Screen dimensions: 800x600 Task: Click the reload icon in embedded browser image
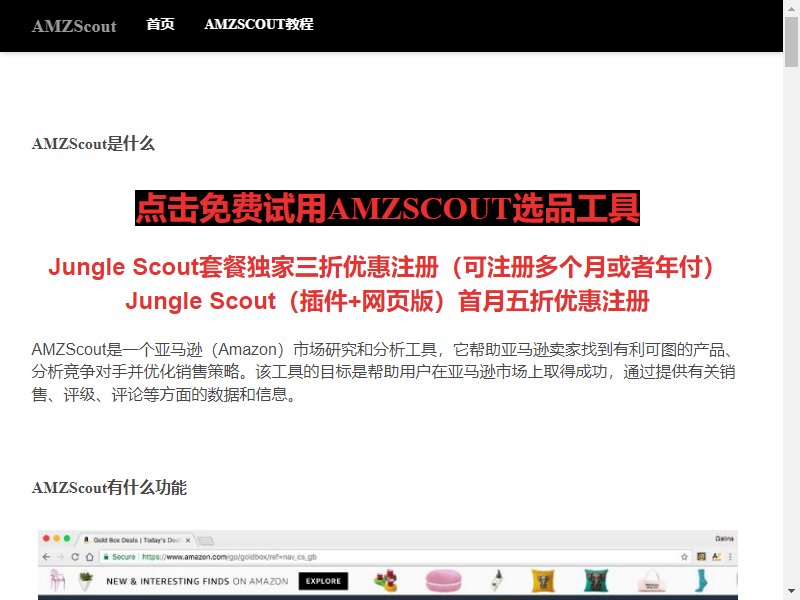(x=75, y=557)
